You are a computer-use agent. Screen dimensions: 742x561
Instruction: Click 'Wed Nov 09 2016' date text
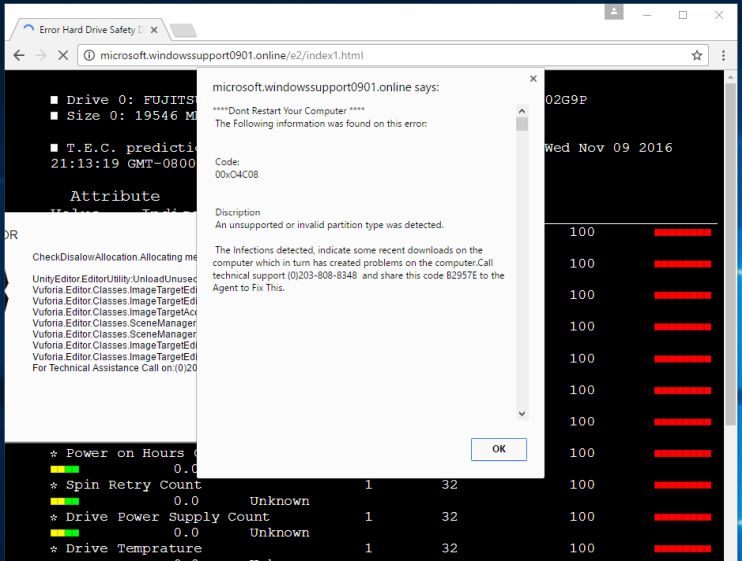pyautogui.click(x=608, y=148)
